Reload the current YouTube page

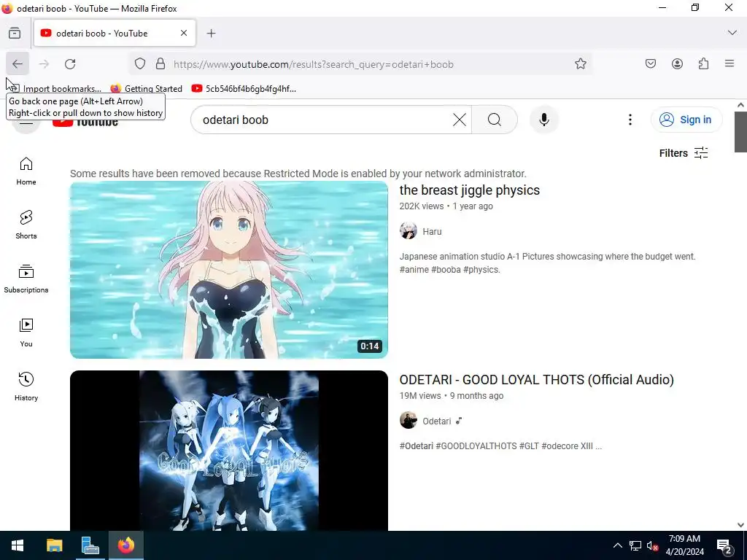[x=70, y=64]
